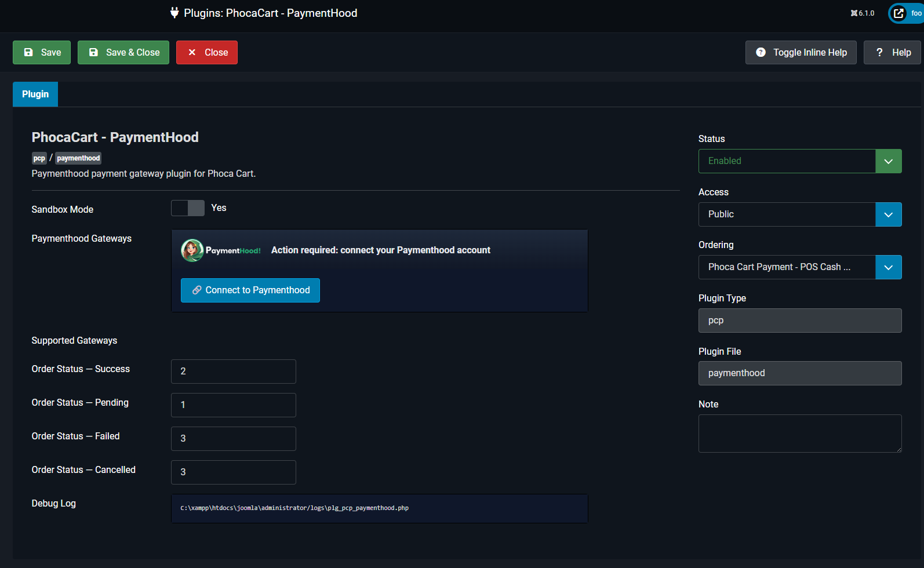Screen dimensions: 924x568
Task: Click the paymenthood tag badge
Action: pos(78,158)
